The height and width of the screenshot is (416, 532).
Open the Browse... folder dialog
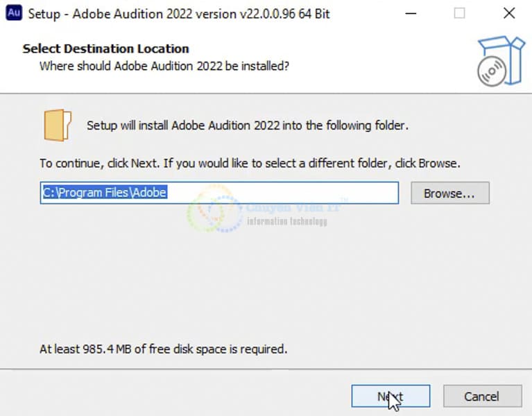point(449,193)
